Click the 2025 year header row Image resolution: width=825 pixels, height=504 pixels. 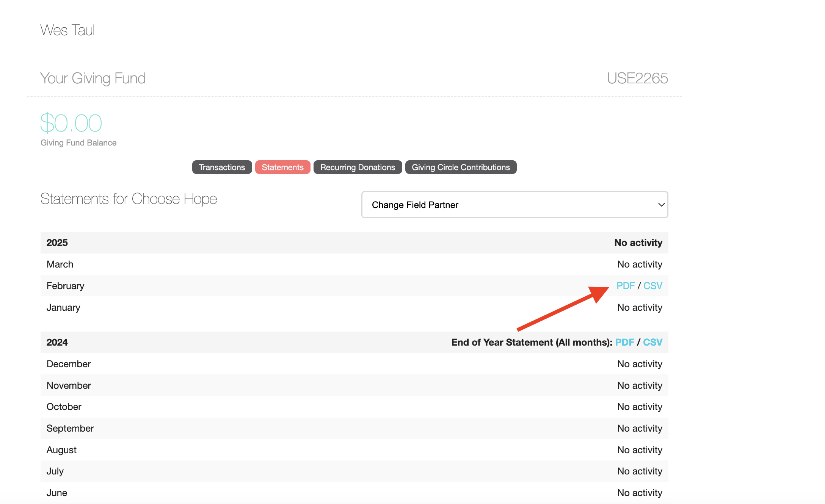(x=354, y=243)
